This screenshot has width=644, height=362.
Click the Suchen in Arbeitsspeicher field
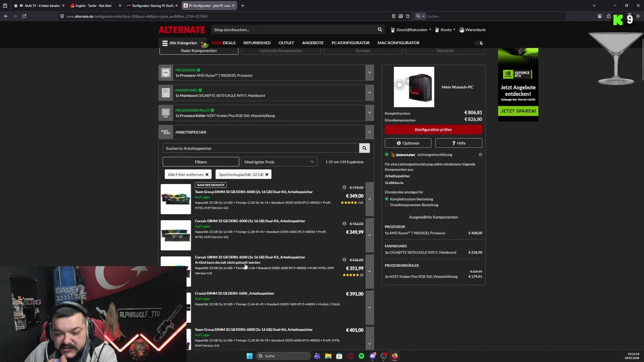[261, 148]
